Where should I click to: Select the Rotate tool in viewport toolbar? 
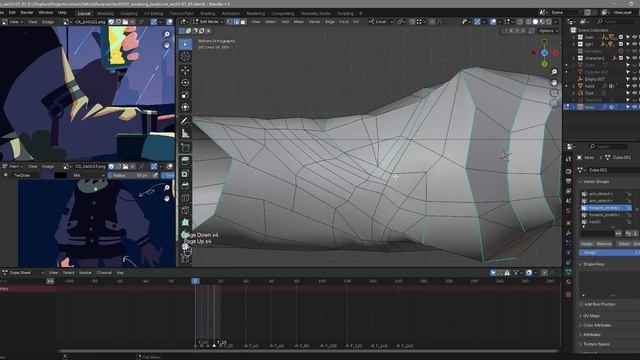[185, 82]
